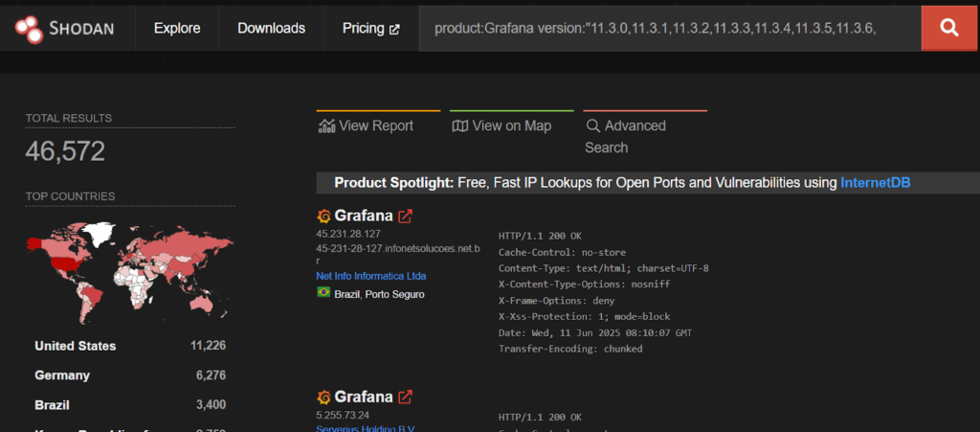The image size is (980, 432).
Task: Click the Brazil flag icon
Action: [323, 292]
